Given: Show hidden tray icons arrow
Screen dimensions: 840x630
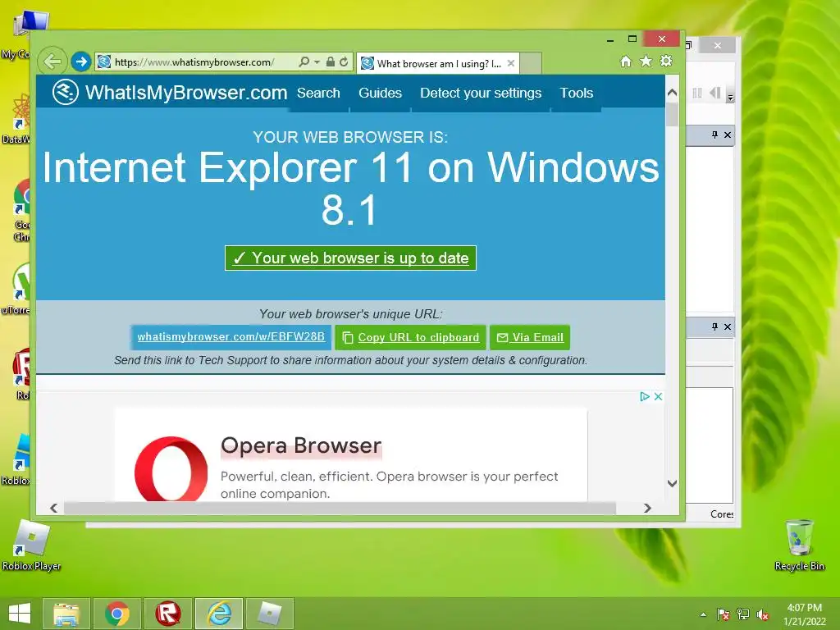Looking at the screenshot, I should click(703, 614).
